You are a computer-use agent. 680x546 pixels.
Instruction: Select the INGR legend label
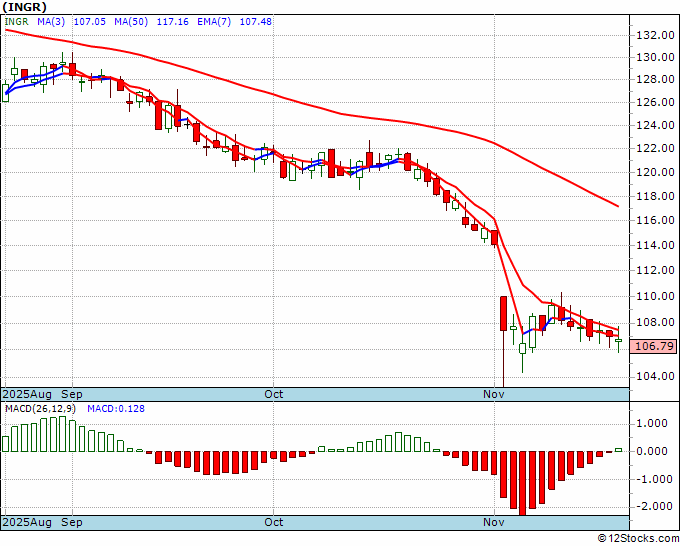(16, 21)
